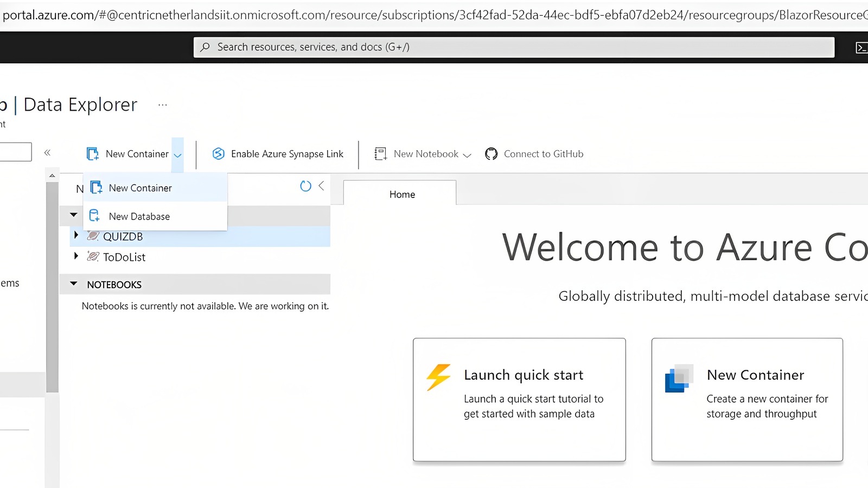Collapse the resource tree pane

(321, 186)
